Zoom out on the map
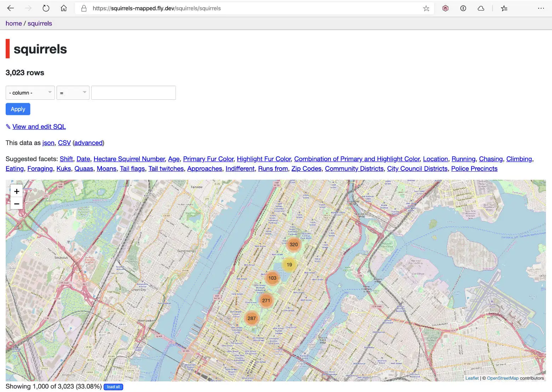 [x=17, y=203]
